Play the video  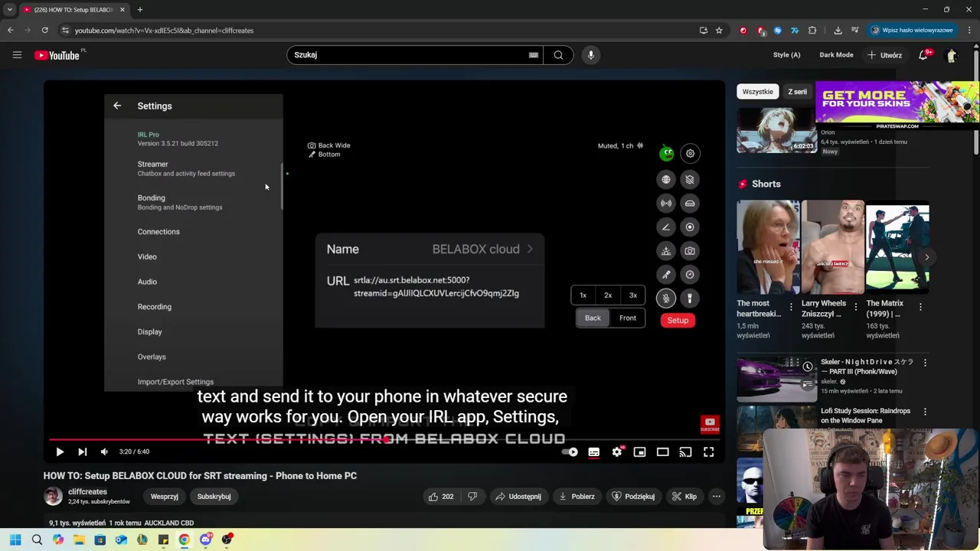[x=60, y=452]
